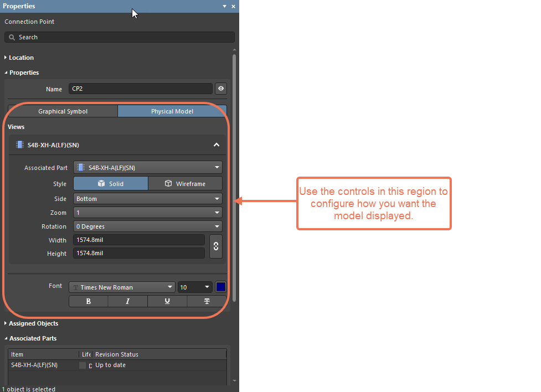Select the Solid style option
The width and height of the screenshot is (541, 392).
coord(111,184)
